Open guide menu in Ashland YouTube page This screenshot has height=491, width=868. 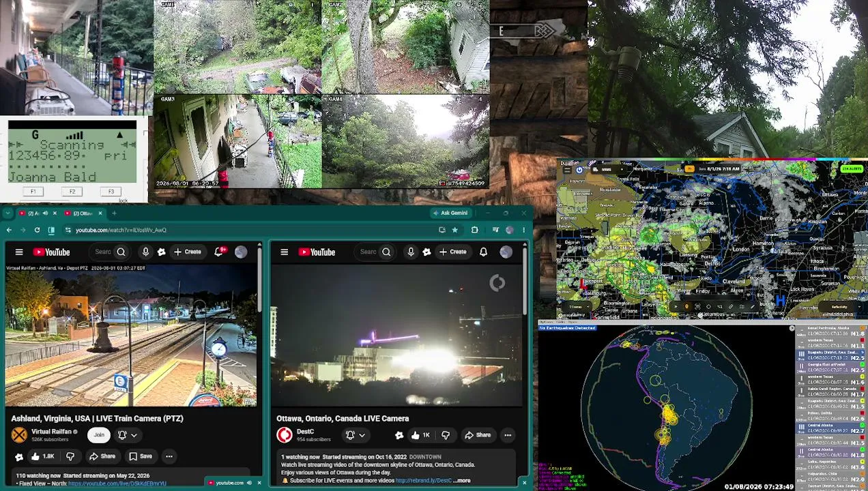coord(19,252)
